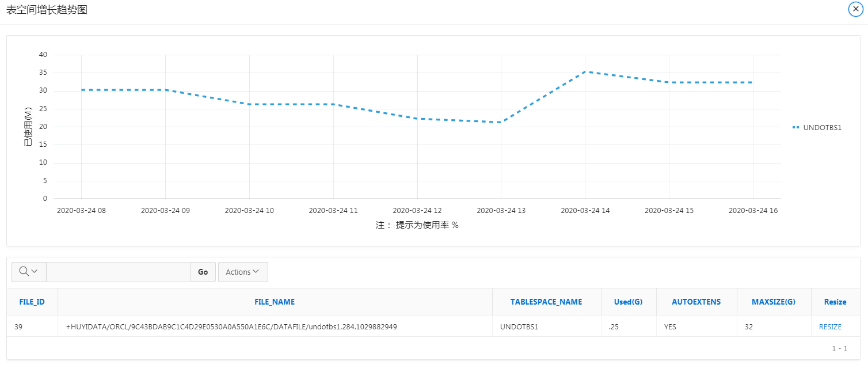Image resolution: width=868 pixels, height=380 pixels.
Task: Click the data point at 2020-03-24 16
Action: (752, 82)
